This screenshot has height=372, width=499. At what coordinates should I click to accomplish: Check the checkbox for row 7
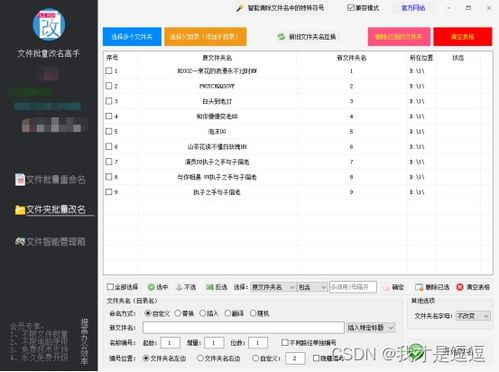point(109,162)
